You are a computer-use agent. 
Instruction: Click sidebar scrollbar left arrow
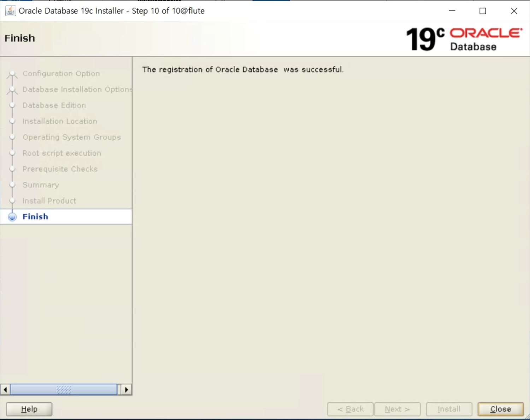click(5, 390)
